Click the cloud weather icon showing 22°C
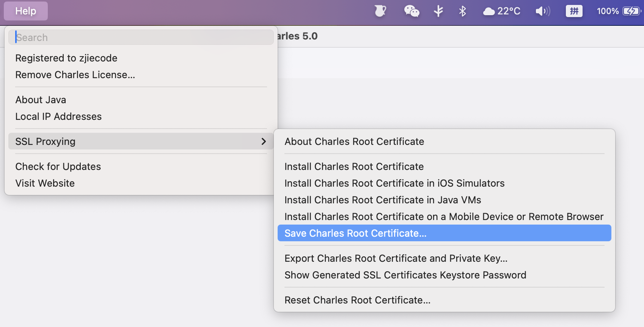 click(x=489, y=11)
